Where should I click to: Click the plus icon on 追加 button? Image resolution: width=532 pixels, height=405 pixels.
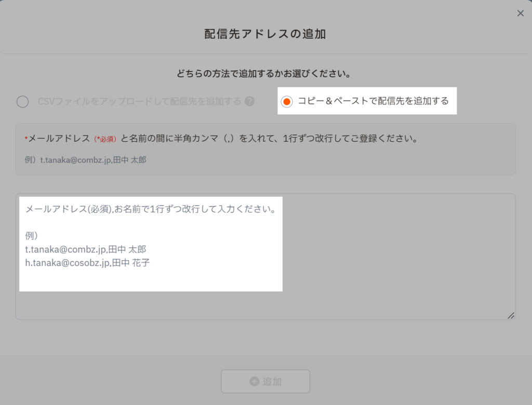point(254,382)
